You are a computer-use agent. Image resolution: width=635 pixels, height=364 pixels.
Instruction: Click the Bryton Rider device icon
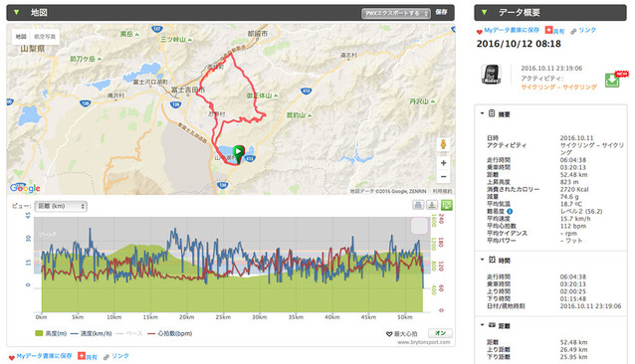[492, 75]
